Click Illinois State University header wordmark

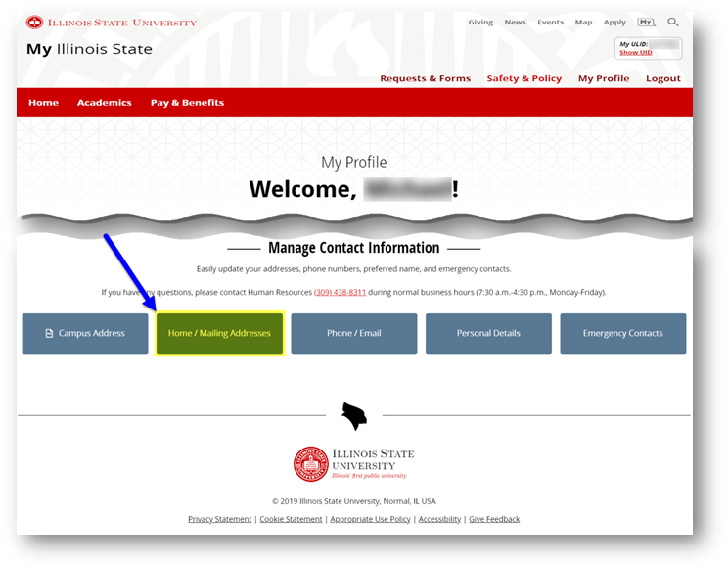tap(122, 23)
